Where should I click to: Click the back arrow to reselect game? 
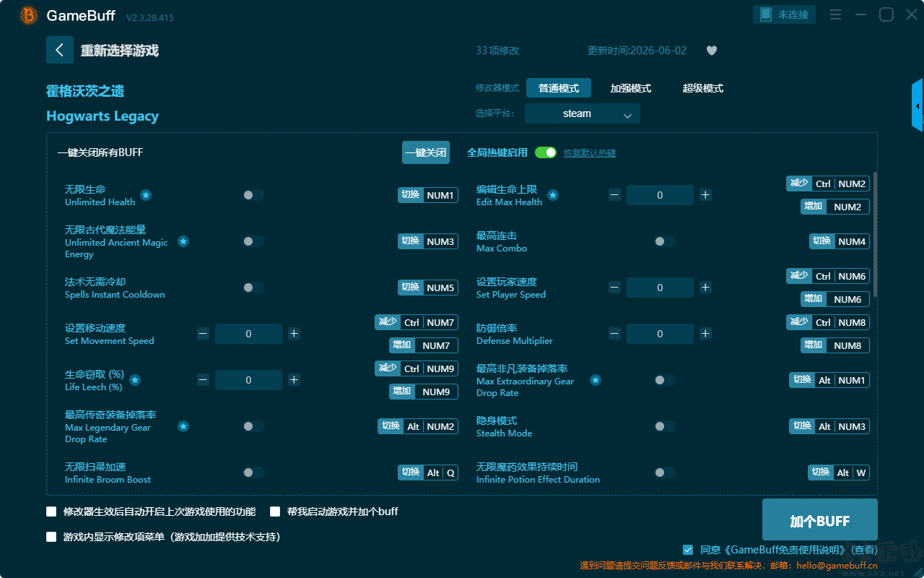coord(60,50)
